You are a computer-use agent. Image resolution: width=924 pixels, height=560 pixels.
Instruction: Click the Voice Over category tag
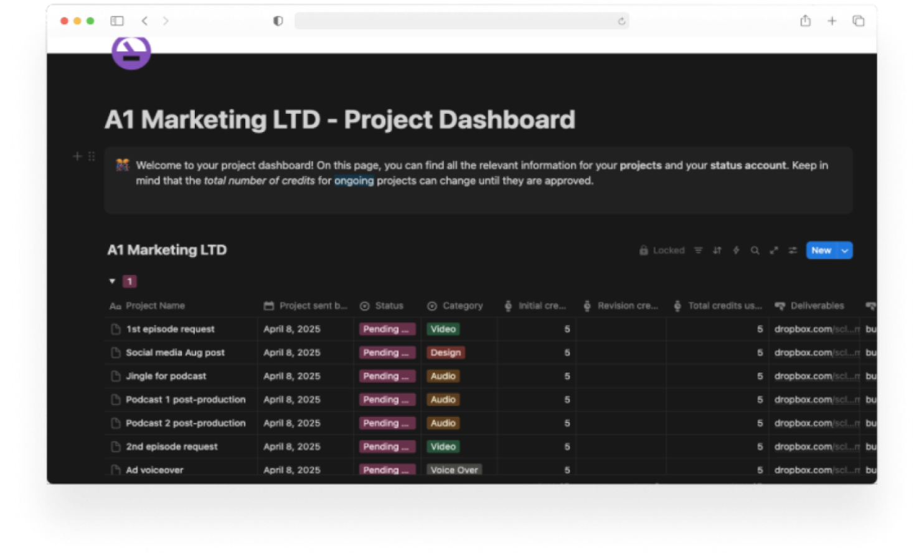pos(454,470)
